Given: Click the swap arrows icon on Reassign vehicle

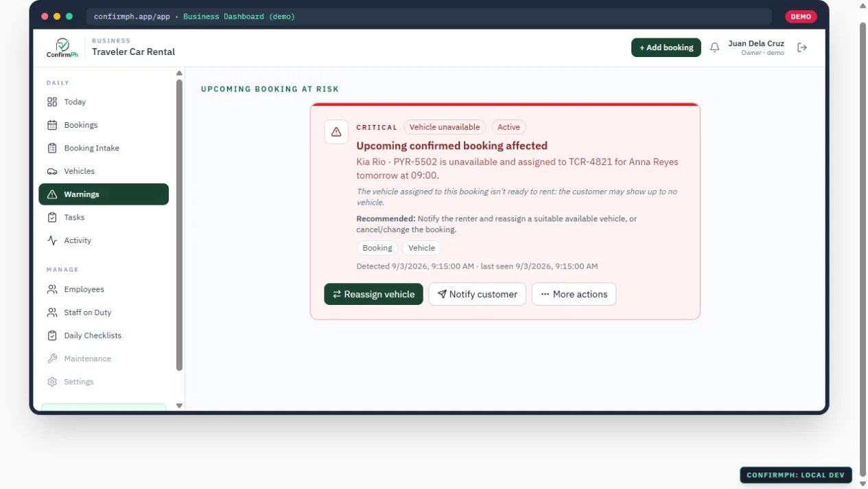Looking at the screenshot, I should tap(337, 294).
